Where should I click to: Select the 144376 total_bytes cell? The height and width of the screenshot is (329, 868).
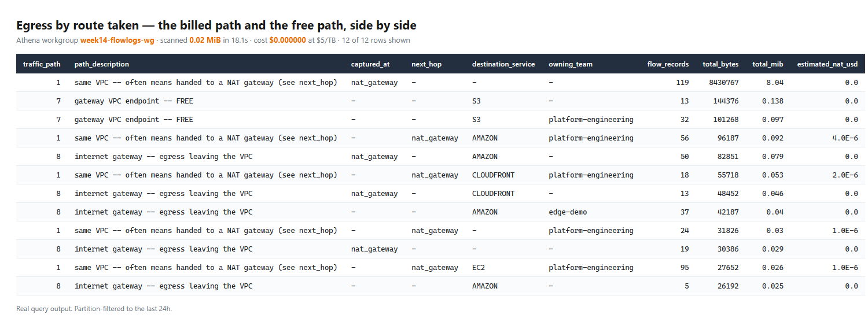click(x=726, y=101)
